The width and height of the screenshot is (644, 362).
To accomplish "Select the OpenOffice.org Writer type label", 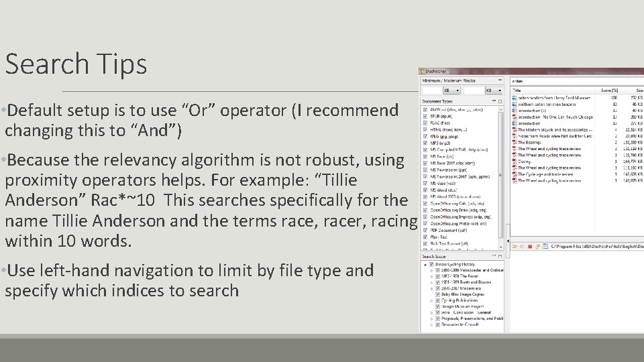I will pyautogui.click(x=458, y=224).
